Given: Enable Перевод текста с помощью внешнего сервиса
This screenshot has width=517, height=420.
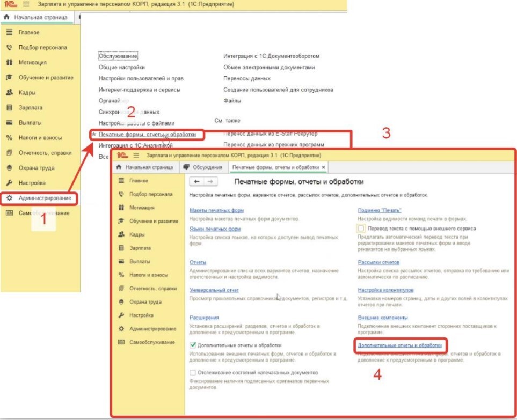Looking at the screenshot, I should (361, 229).
